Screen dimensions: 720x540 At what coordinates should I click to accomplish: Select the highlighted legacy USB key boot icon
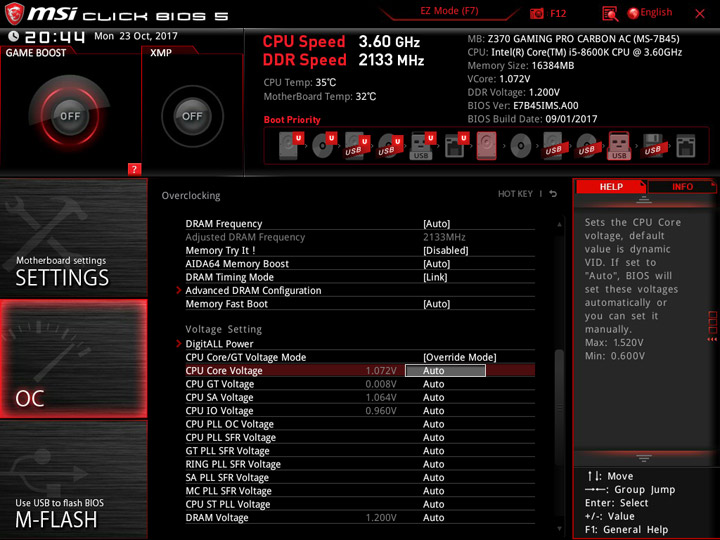[619, 146]
